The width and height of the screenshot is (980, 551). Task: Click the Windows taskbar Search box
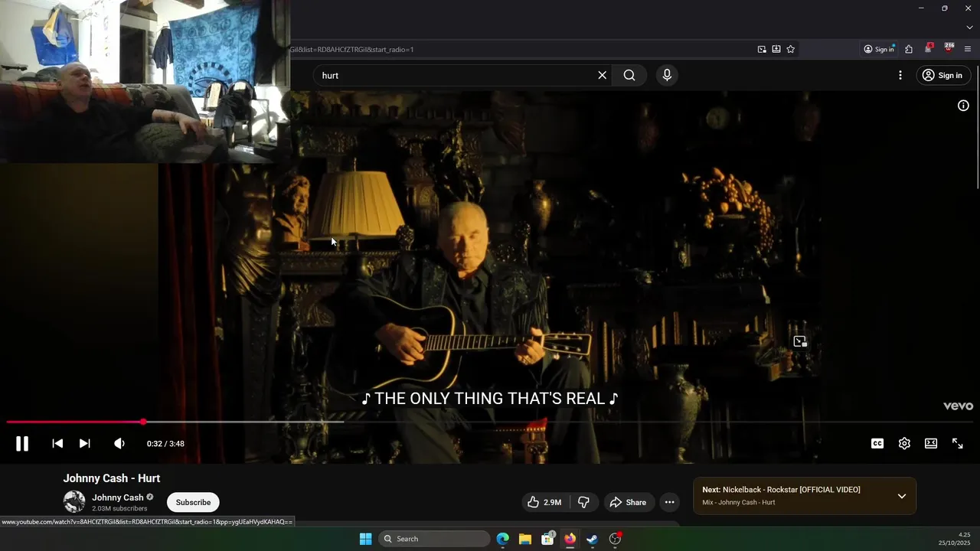435,539
